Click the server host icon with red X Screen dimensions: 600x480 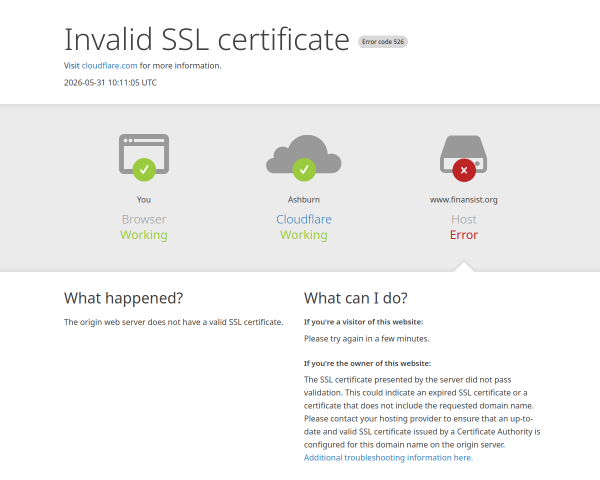[x=463, y=158]
